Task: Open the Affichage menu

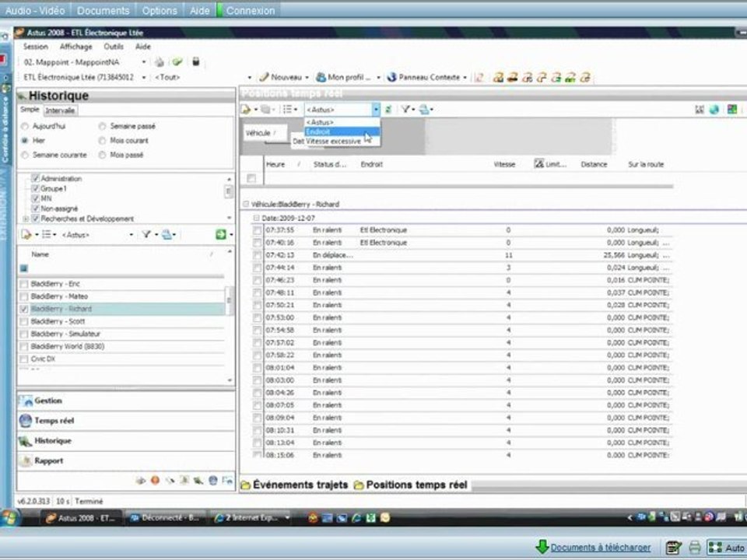Action: click(x=75, y=47)
